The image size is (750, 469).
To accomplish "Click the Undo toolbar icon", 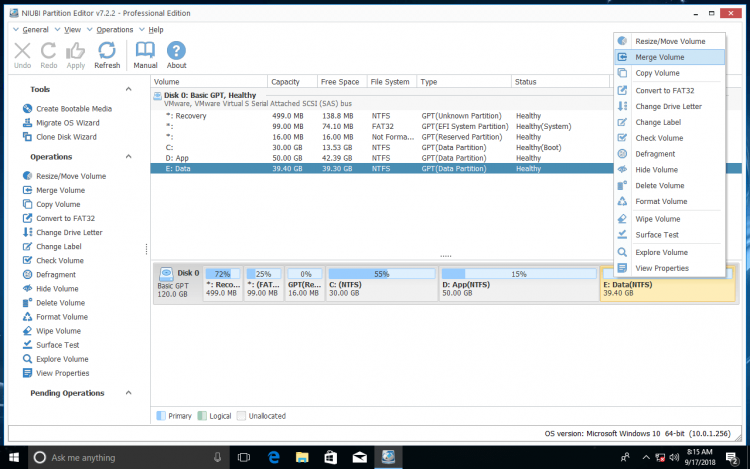I will click(22, 51).
